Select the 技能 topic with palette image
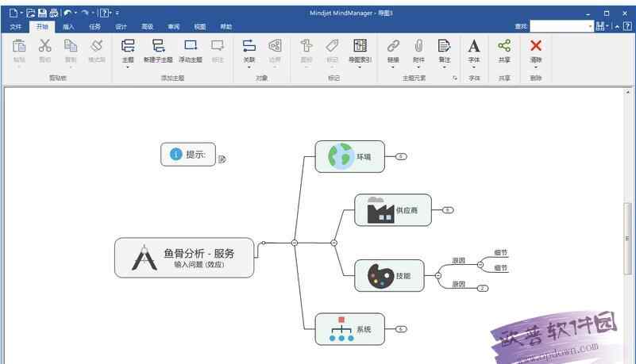This screenshot has width=636, height=364. [x=389, y=276]
